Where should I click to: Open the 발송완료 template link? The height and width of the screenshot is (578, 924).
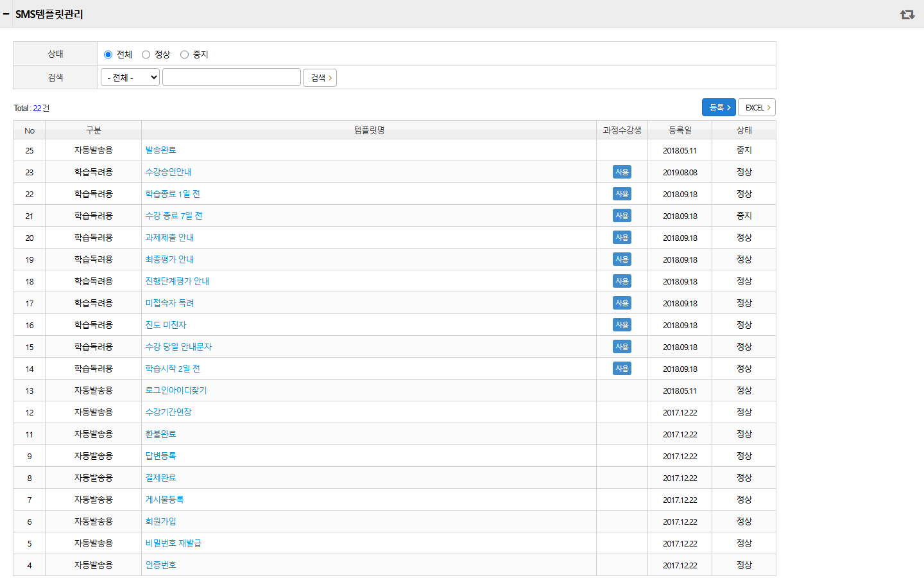(x=160, y=150)
